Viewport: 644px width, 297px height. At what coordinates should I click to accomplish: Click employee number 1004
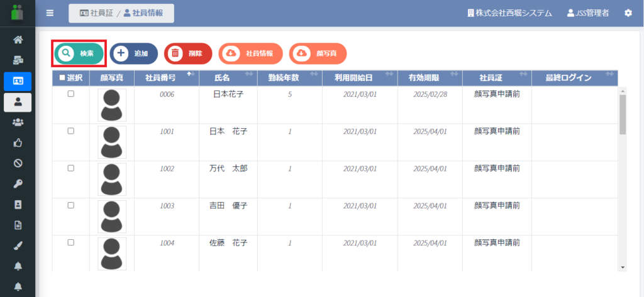(x=167, y=243)
